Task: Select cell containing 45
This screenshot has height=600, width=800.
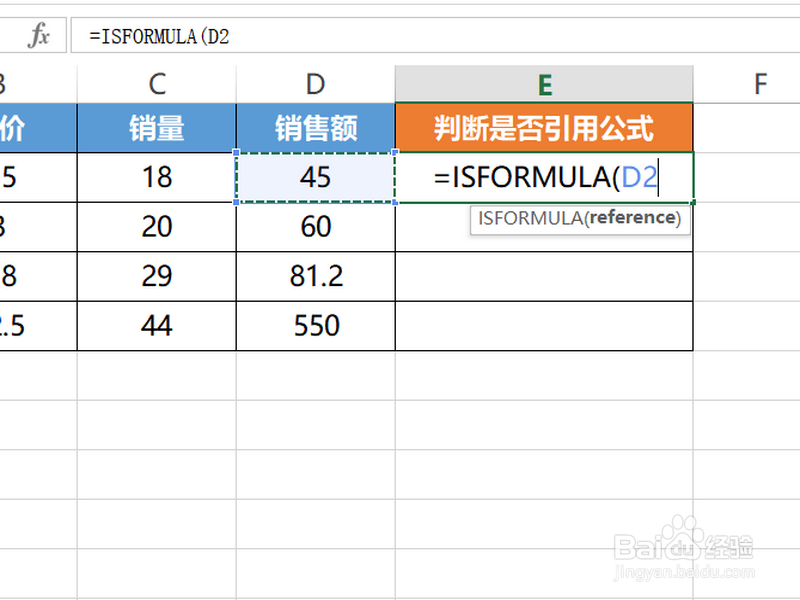Action: point(316,177)
